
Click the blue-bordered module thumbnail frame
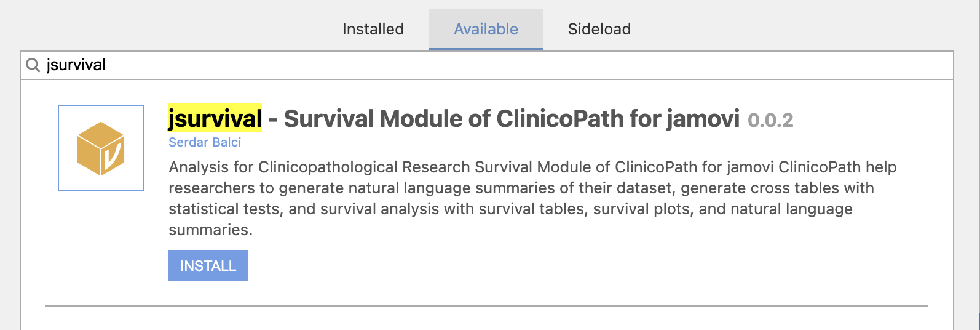(x=101, y=148)
